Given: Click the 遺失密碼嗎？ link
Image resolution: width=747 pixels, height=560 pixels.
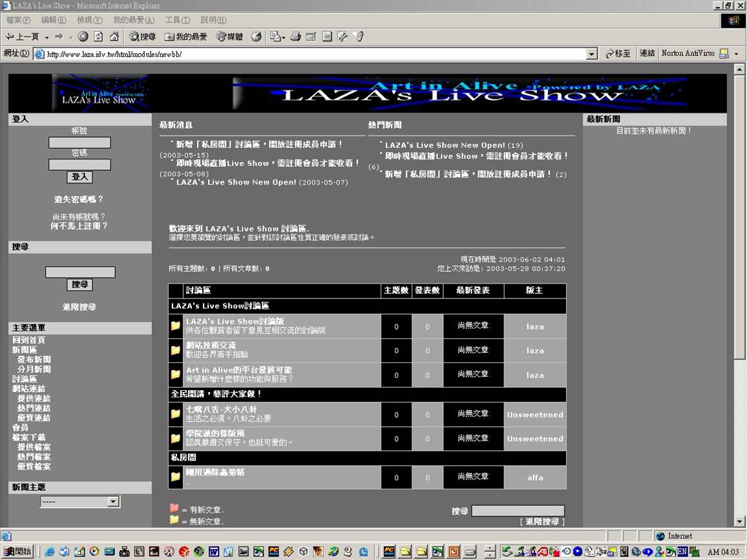Looking at the screenshot, I should pos(79,199).
